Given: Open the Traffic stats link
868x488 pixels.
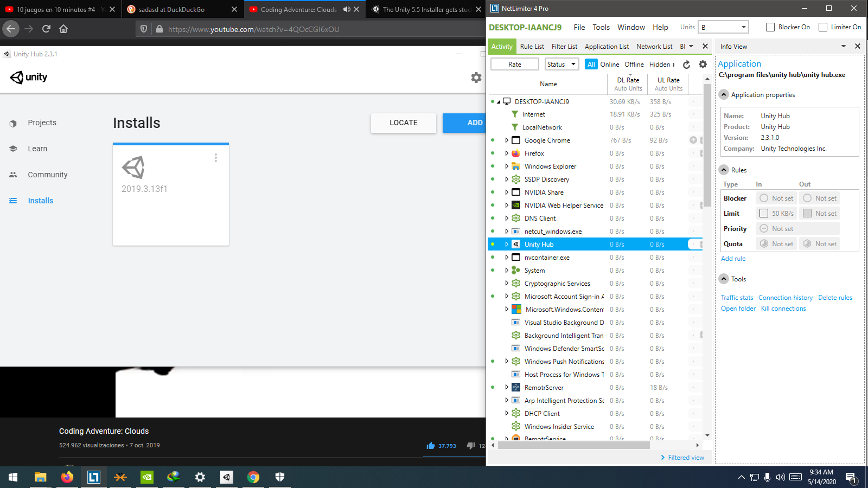Looking at the screenshot, I should [x=737, y=298].
